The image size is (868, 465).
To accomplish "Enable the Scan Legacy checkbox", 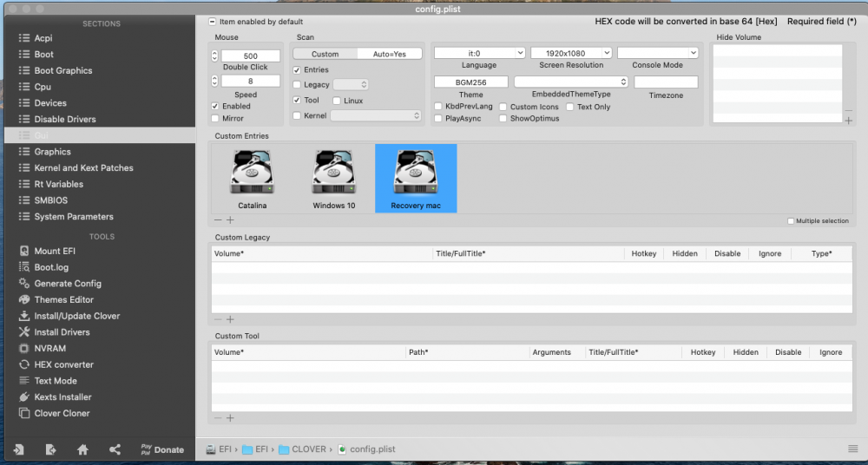I will (297, 85).
